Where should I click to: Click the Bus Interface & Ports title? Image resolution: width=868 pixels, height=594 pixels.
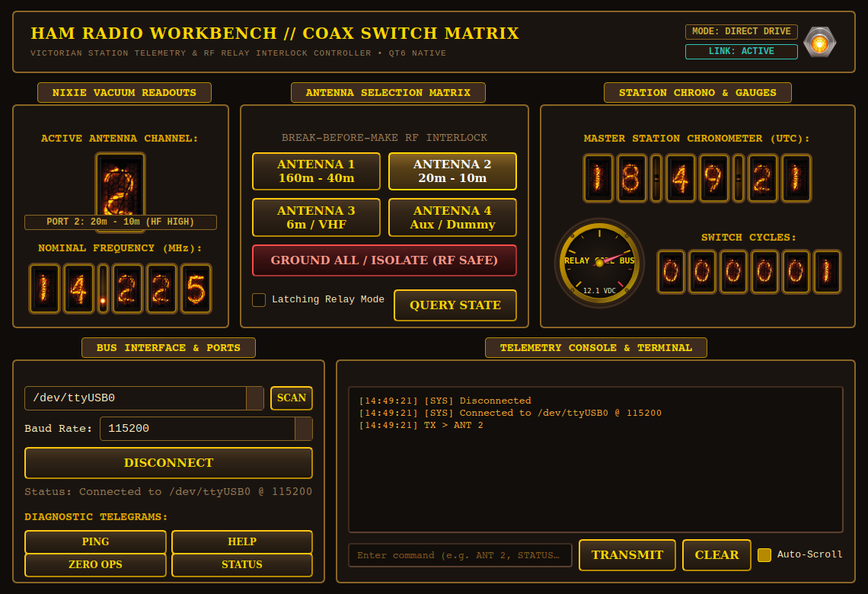(168, 348)
